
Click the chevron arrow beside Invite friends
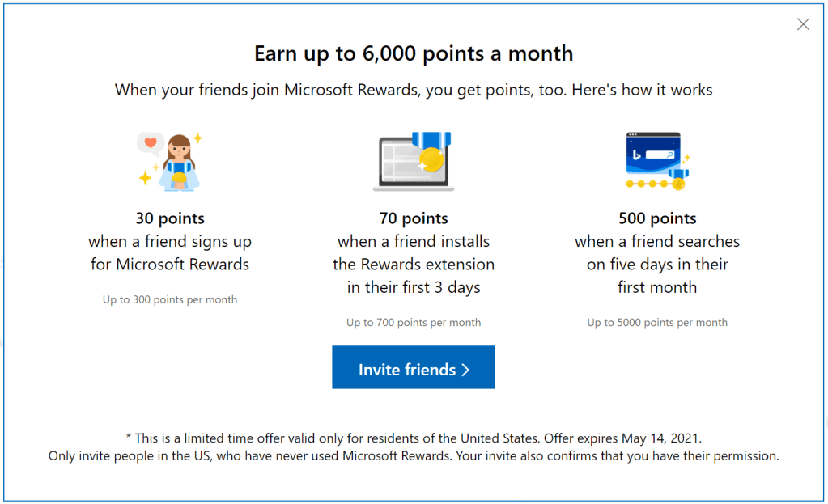click(x=465, y=370)
